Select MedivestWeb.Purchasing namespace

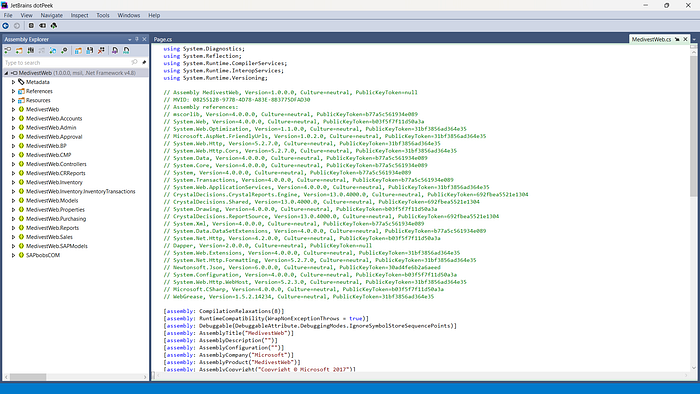[x=56, y=219]
